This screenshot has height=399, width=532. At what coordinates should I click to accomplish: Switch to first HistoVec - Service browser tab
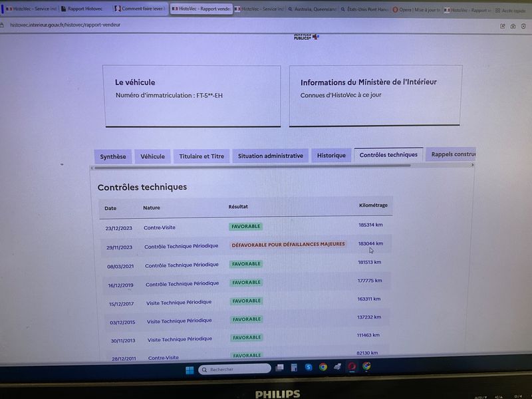pos(31,9)
